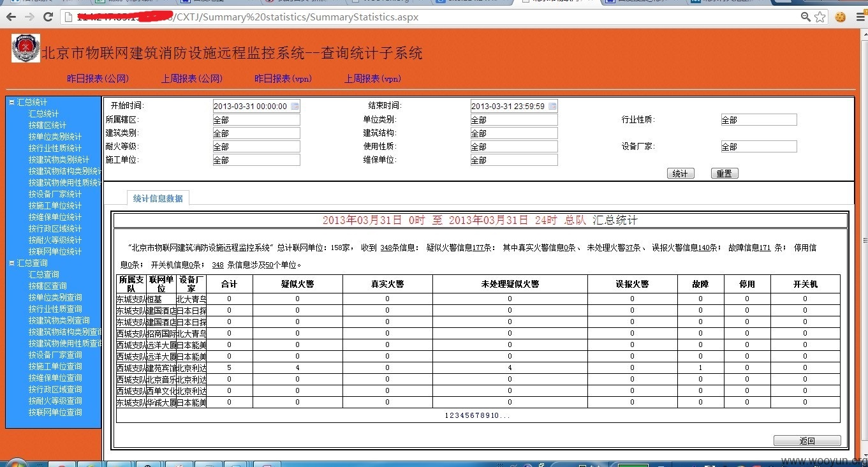Reload the page with the refresh icon
Image resolution: width=868 pixels, height=467 pixels.
[x=48, y=17]
